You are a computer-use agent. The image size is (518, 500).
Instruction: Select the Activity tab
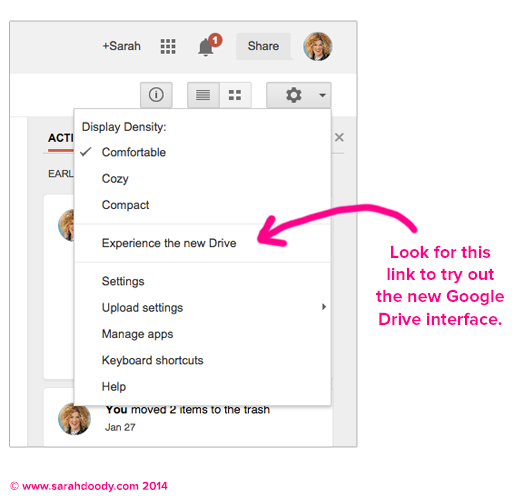point(61,138)
